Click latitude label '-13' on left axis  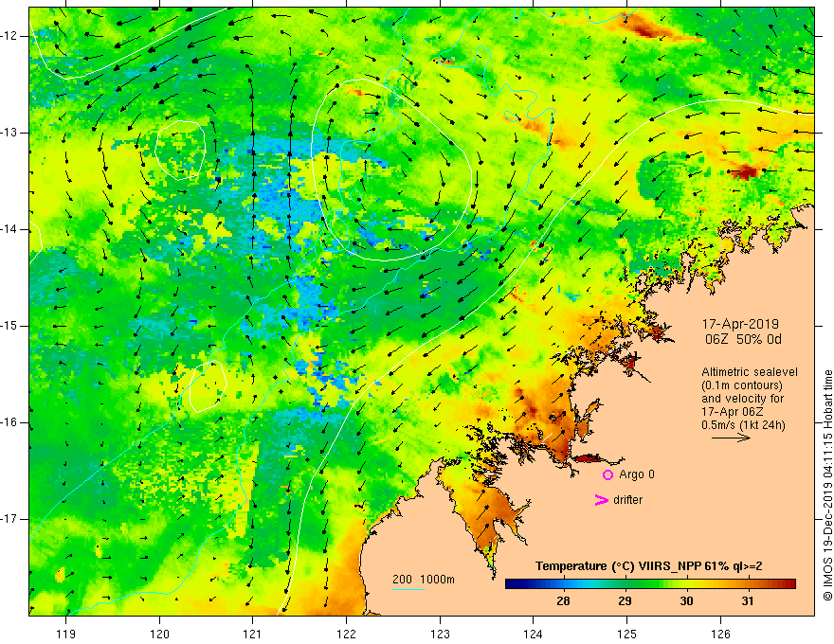point(10,133)
